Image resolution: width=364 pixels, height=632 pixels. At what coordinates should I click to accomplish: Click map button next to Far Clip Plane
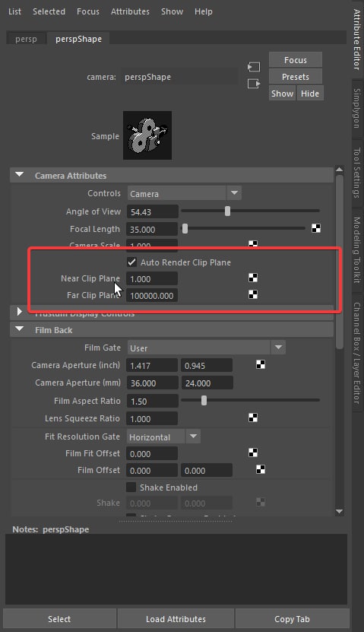[x=253, y=294]
